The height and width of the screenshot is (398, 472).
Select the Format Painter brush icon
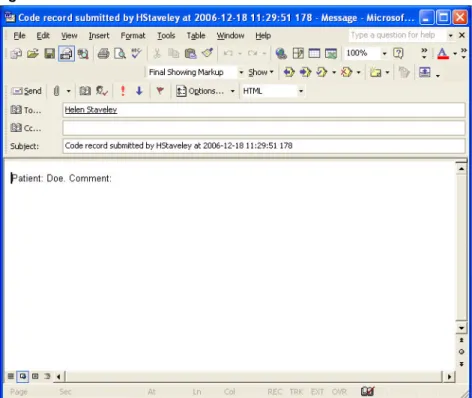pos(207,53)
